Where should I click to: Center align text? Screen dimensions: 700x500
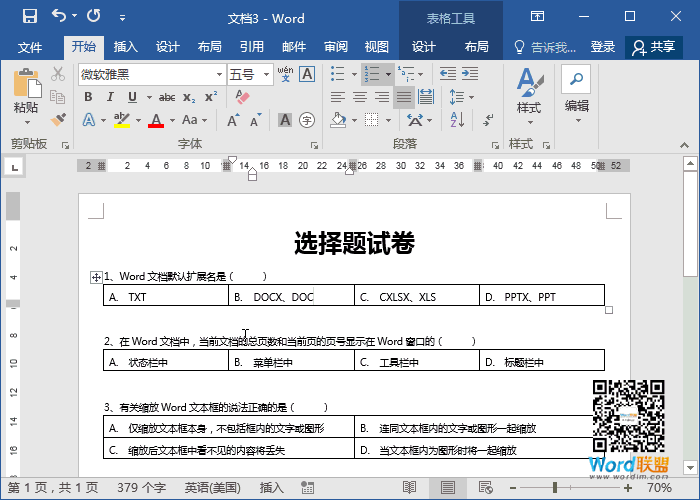pos(360,97)
